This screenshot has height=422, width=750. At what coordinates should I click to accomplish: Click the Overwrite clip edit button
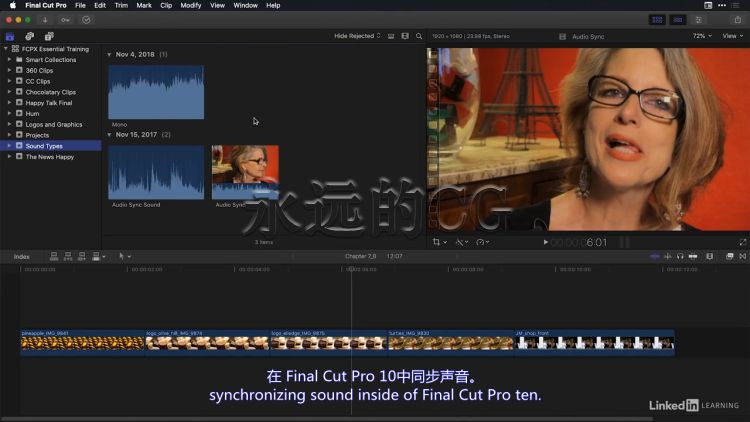pyautogui.click(x=98, y=256)
